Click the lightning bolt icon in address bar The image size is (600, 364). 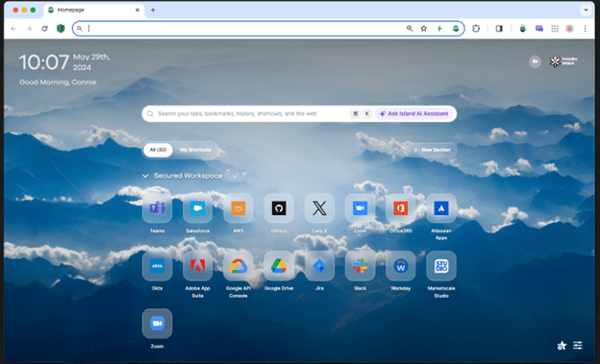click(x=439, y=28)
